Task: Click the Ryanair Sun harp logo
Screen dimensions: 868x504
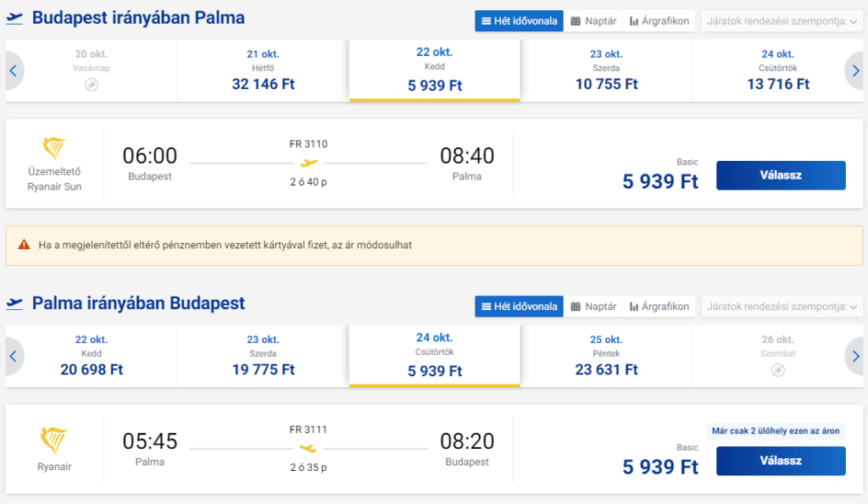Action: tap(54, 147)
